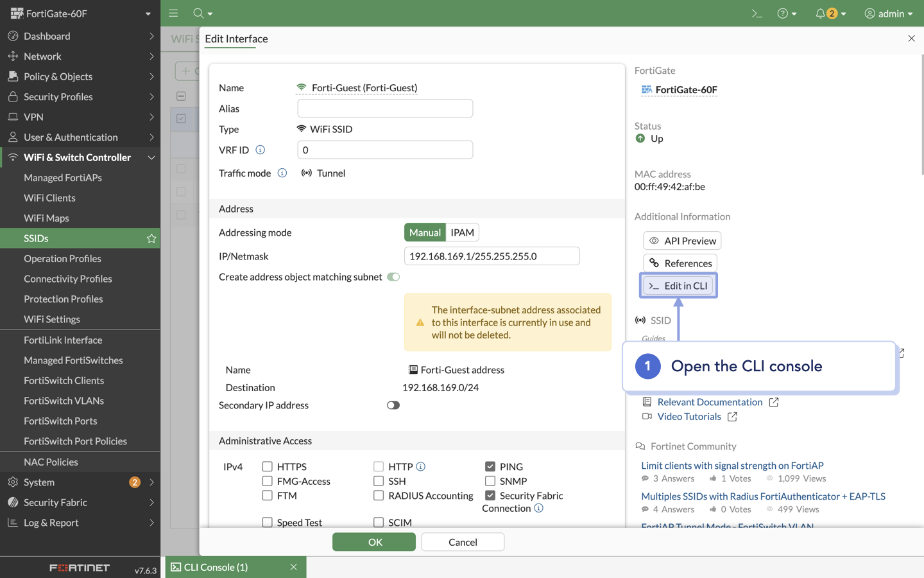Screen dimensions: 924x578
Task: Enable the Secondary IP address toggle
Action: 393,405
